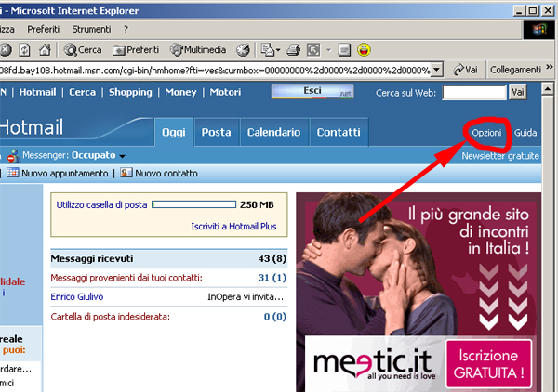Open the Strumenti menu
Image resolution: width=558 pixels, height=392 pixels.
tap(91, 29)
